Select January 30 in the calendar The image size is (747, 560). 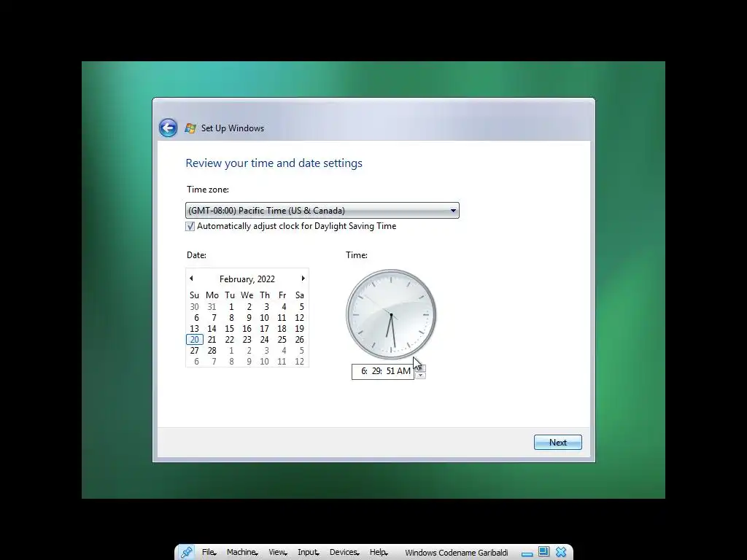point(194,307)
